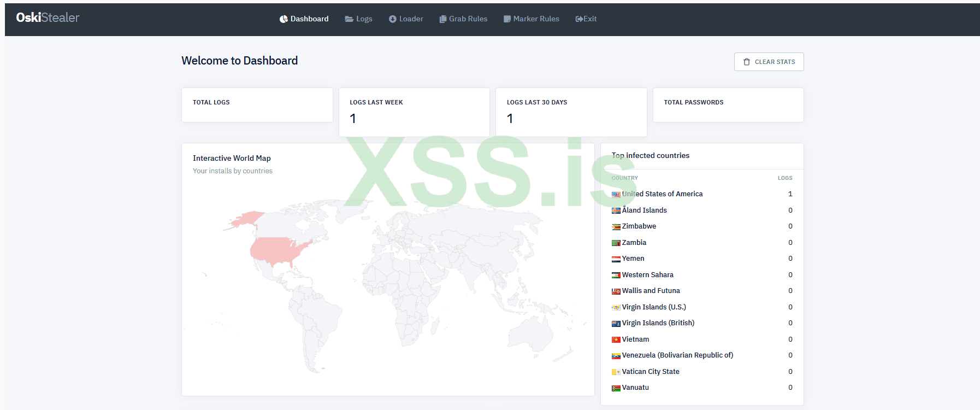The height and width of the screenshot is (410, 980).
Task: Click Exit in the top navigation
Action: click(x=586, y=19)
